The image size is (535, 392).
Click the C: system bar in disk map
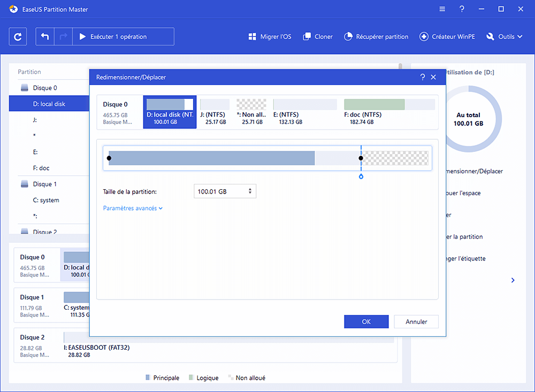(77, 297)
